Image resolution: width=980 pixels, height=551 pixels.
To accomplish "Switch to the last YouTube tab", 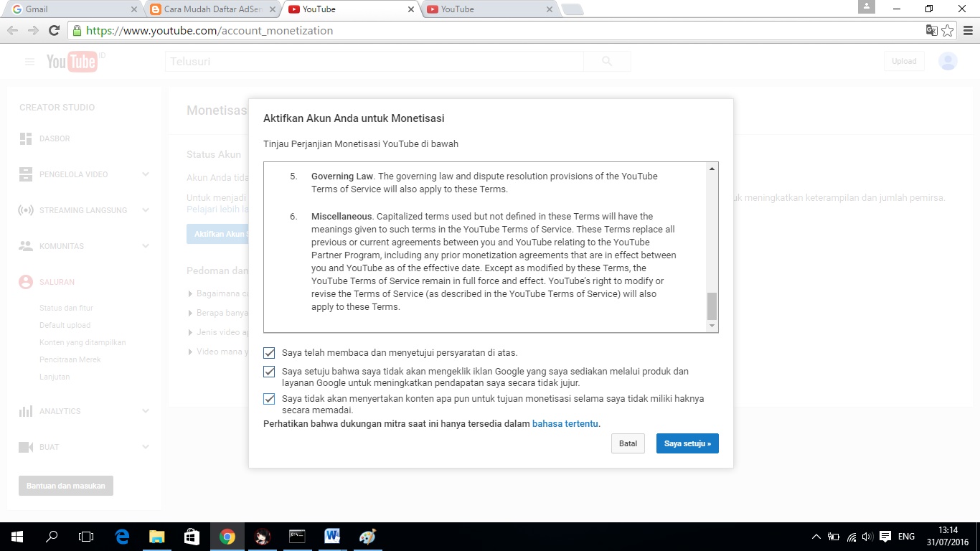I will coord(489,9).
